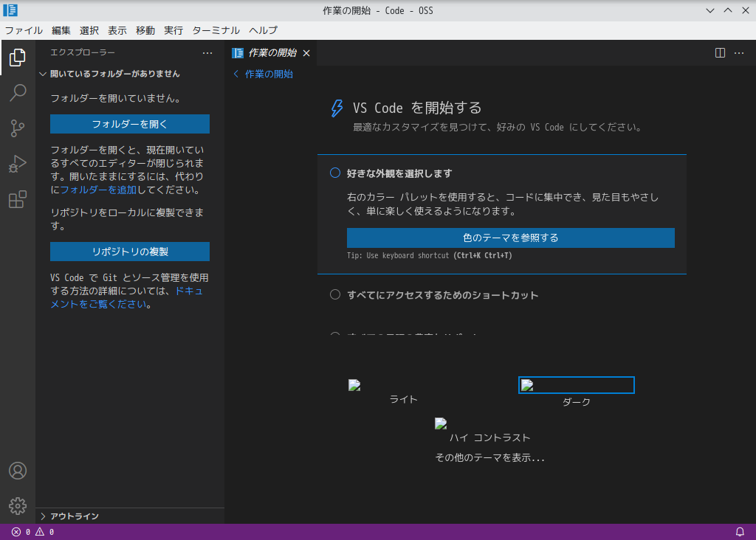The height and width of the screenshot is (540, 756).
Task: Open the 表示 menu
Action: 117,30
